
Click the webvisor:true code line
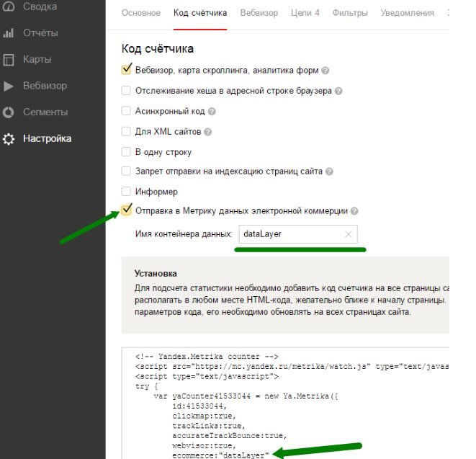coord(204,446)
